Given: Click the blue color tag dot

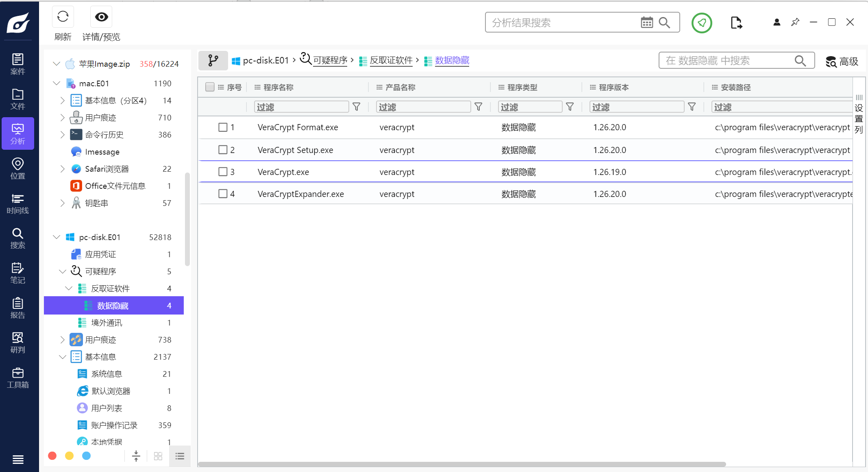Looking at the screenshot, I should pyautogui.click(x=86, y=456).
